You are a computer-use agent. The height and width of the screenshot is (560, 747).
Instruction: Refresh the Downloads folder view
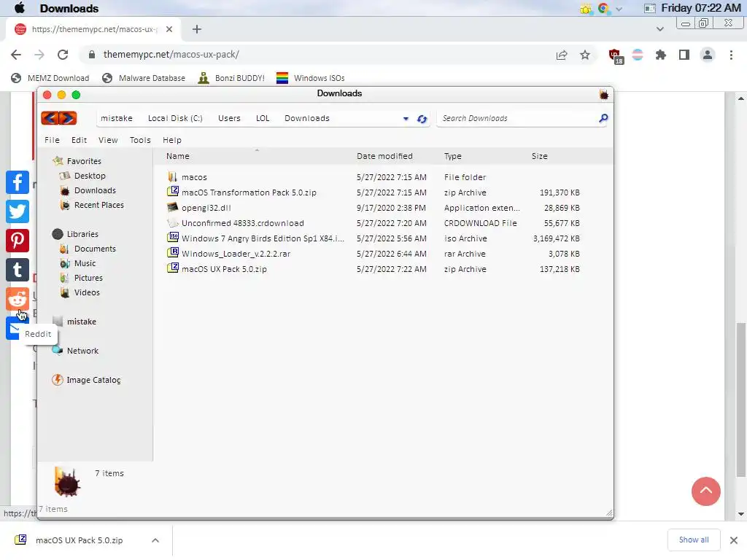[422, 119]
